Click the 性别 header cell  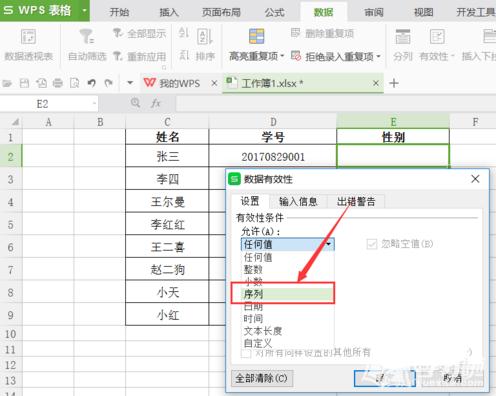tap(393, 137)
